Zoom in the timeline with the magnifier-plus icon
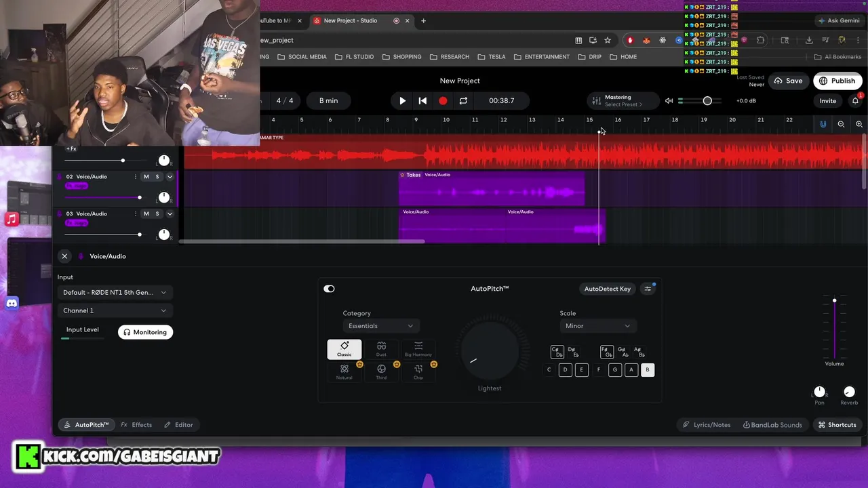868x488 pixels. pos(859,124)
